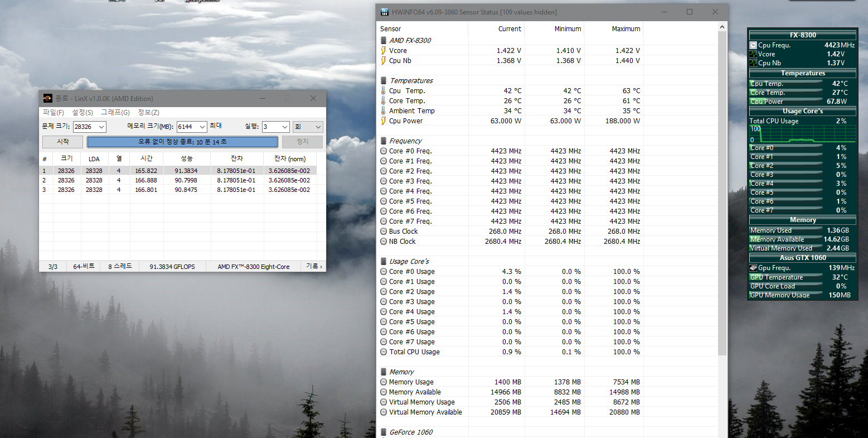868x438 pixels.
Task: Open the 그래프(G) menu in LinX
Action: [115, 112]
